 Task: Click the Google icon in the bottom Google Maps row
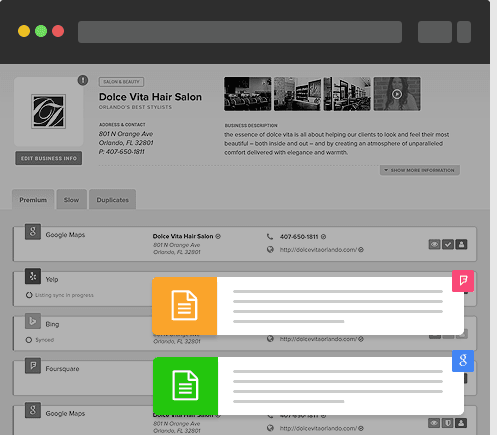point(33,410)
